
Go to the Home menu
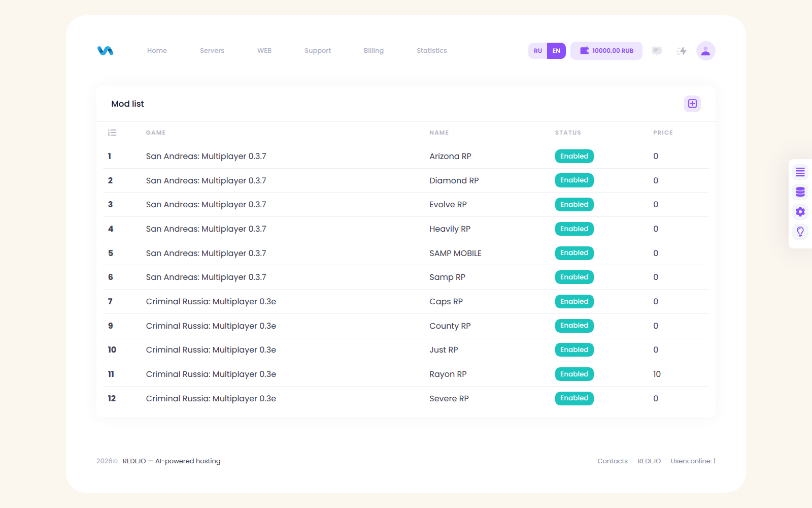point(157,51)
